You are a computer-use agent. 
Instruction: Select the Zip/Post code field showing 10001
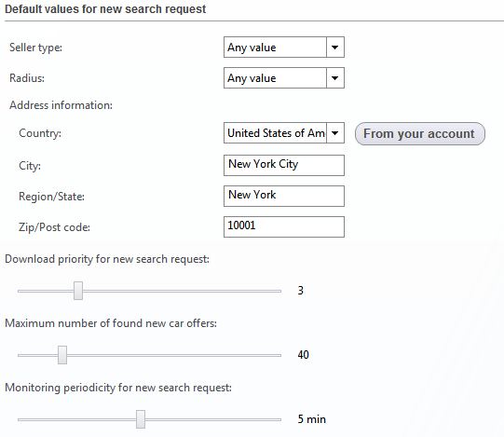click(284, 226)
